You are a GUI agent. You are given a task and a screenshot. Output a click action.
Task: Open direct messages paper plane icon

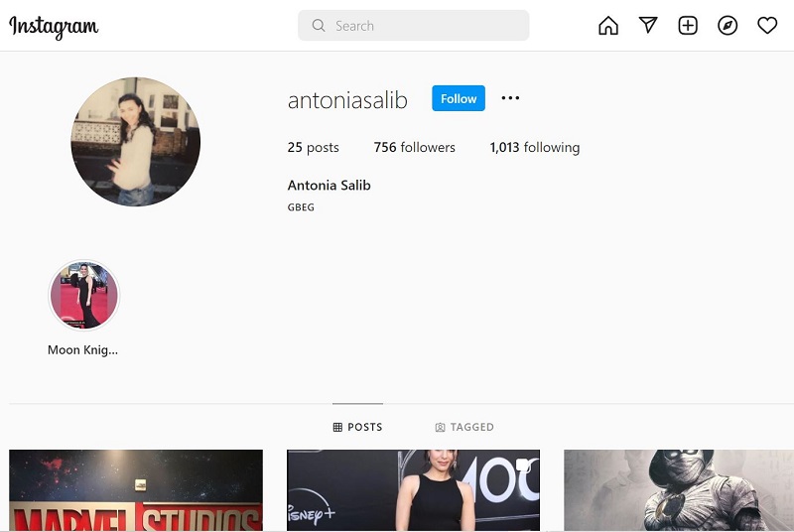(x=648, y=25)
